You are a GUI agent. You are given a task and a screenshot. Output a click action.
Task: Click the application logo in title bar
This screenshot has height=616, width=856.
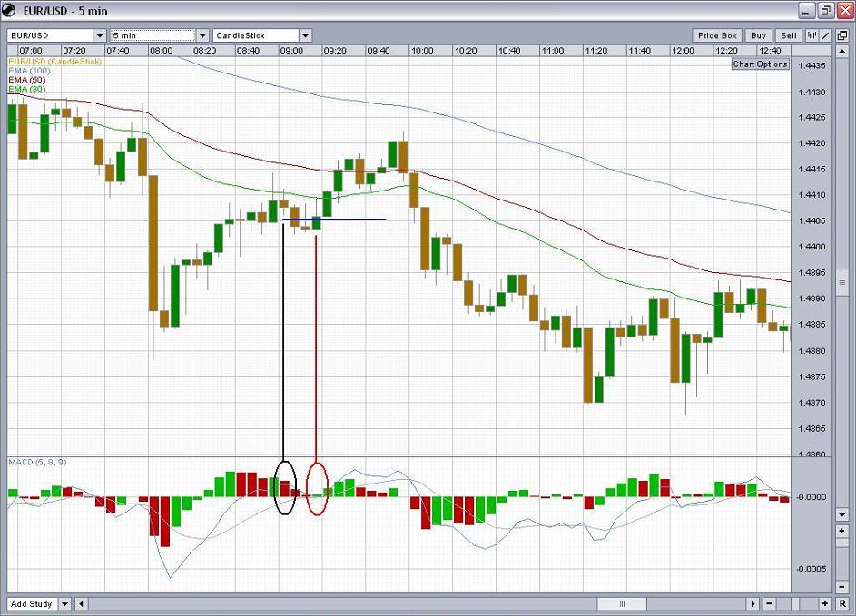tap(10, 10)
